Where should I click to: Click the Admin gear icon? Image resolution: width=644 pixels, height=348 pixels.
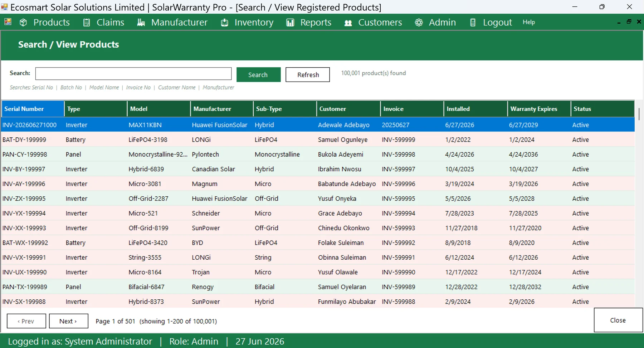coord(419,23)
